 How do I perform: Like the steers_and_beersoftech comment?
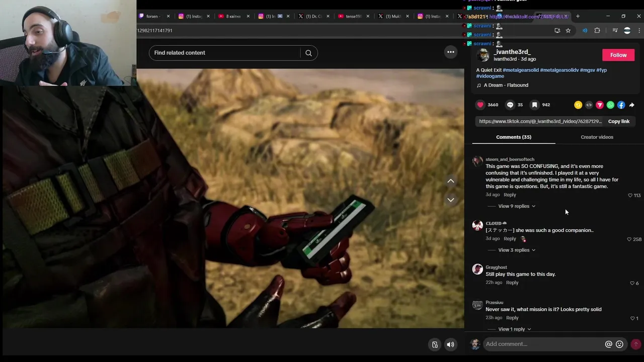[x=630, y=195]
